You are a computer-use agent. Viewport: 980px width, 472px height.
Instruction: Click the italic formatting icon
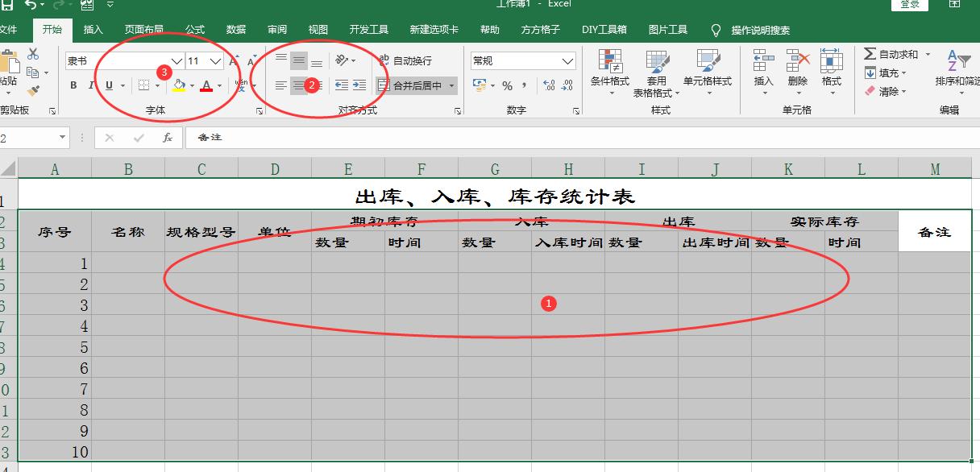click(90, 85)
